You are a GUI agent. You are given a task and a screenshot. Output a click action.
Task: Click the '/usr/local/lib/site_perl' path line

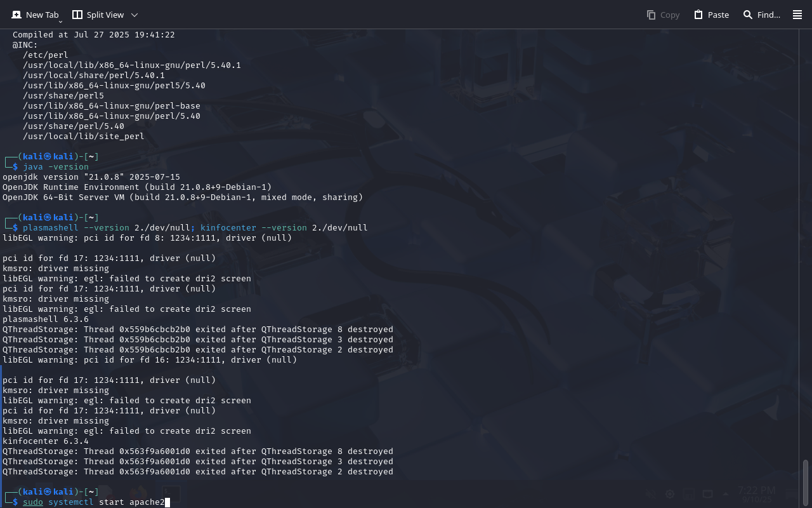pyautogui.click(x=84, y=137)
